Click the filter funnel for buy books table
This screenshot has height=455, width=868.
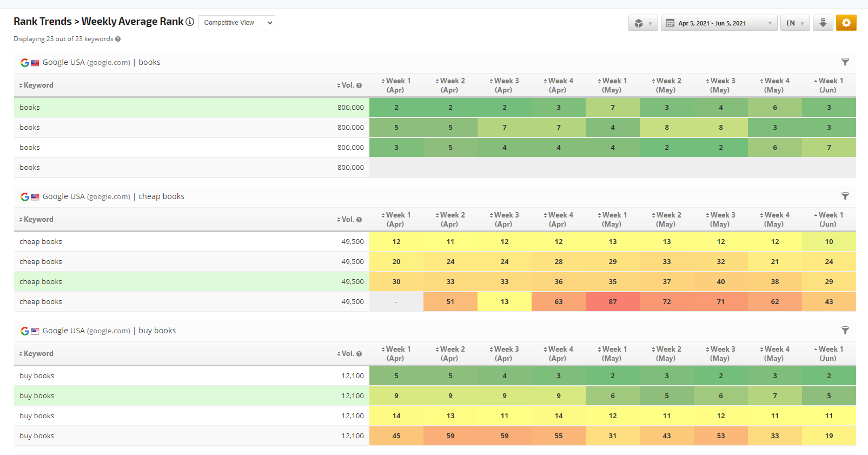click(x=845, y=330)
